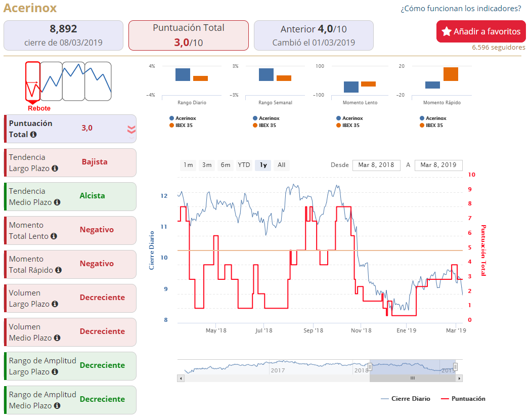Show info for Momento Total Lento
The width and height of the screenshot is (531, 420).
[54, 236]
